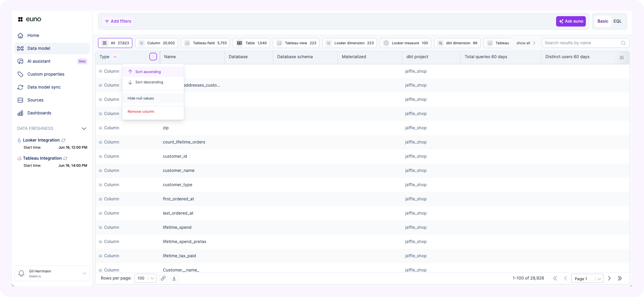
Task: Click the download results icon
Action: (x=174, y=278)
